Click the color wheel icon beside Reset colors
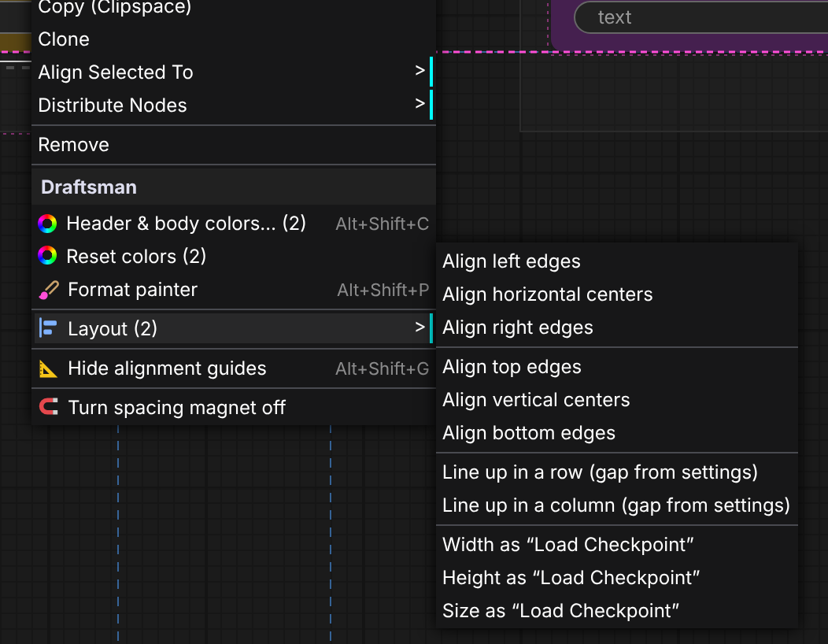This screenshot has width=828, height=644. point(47,256)
